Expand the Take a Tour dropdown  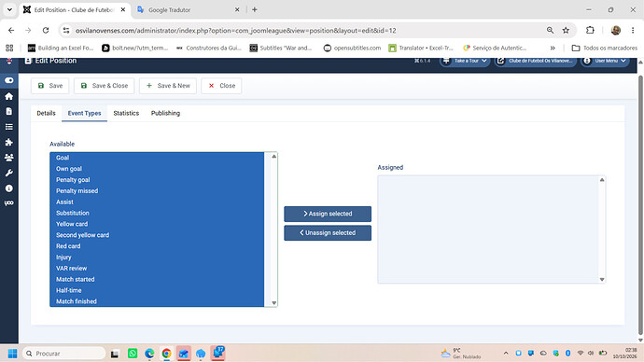pyautogui.click(x=465, y=61)
